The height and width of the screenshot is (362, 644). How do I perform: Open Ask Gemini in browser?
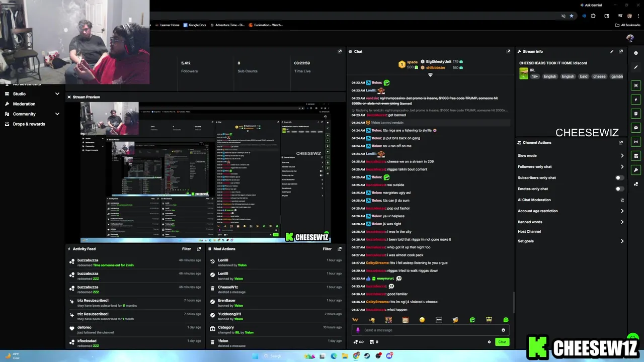pyautogui.click(x=591, y=5)
